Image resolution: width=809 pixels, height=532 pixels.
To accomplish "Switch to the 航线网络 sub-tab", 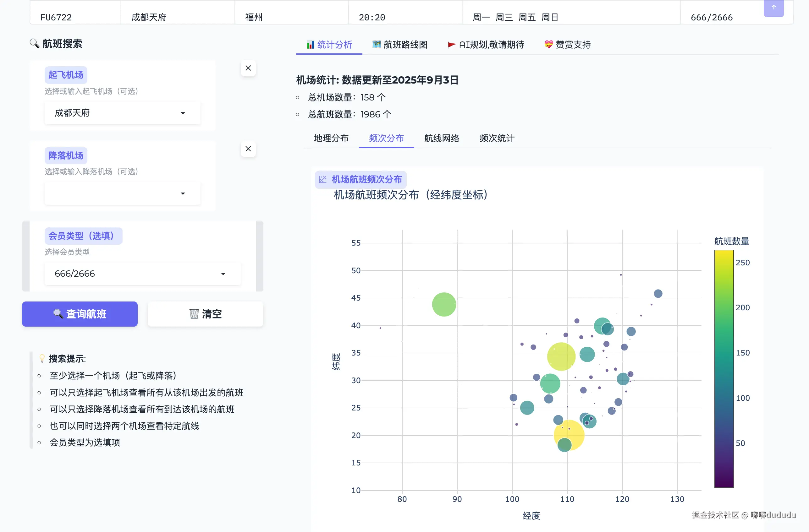I will point(441,138).
